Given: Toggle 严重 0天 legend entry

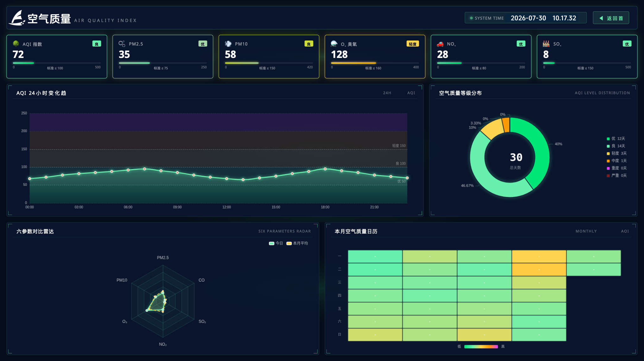Looking at the screenshot, I should coord(617,175).
